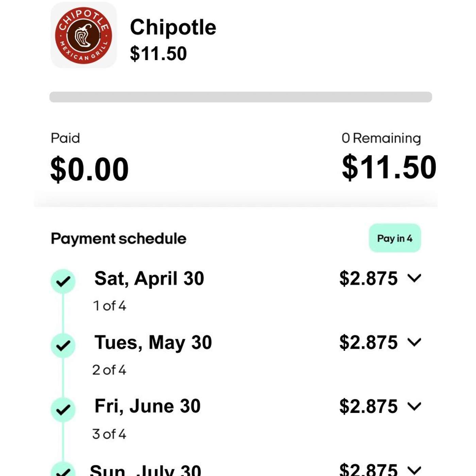Click the Chipotle logo icon
476x476 pixels.
click(84, 35)
